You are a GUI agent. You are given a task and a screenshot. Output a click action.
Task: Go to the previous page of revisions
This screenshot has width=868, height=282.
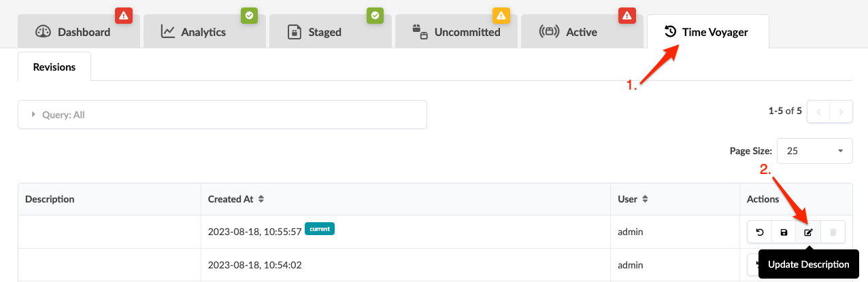[x=818, y=111]
